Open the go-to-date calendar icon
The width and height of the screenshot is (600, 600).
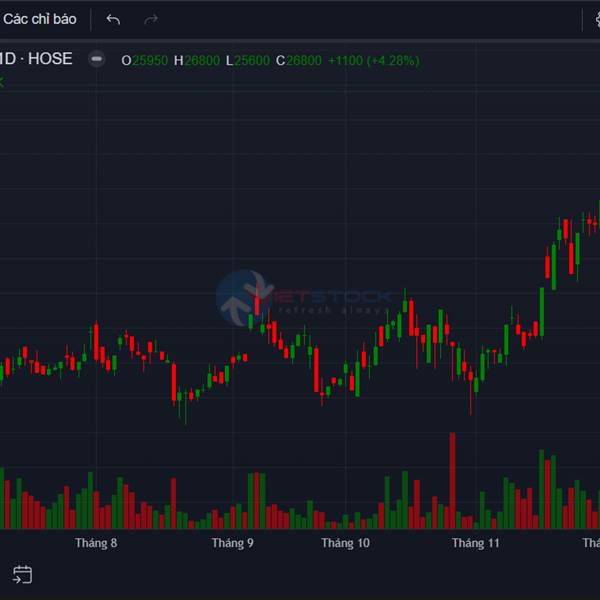click(x=22, y=575)
